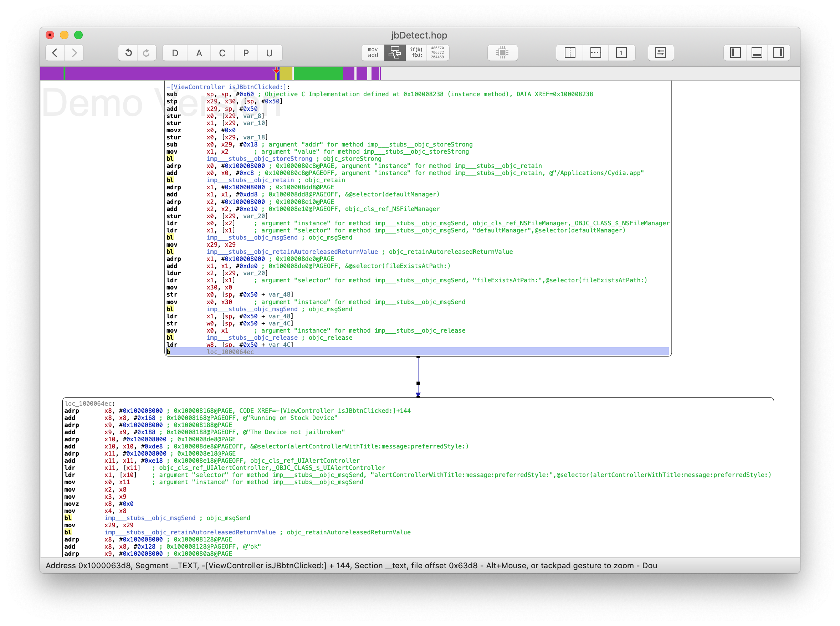Go forward in navigation history
This screenshot has height=626, width=840.
click(x=74, y=53)
